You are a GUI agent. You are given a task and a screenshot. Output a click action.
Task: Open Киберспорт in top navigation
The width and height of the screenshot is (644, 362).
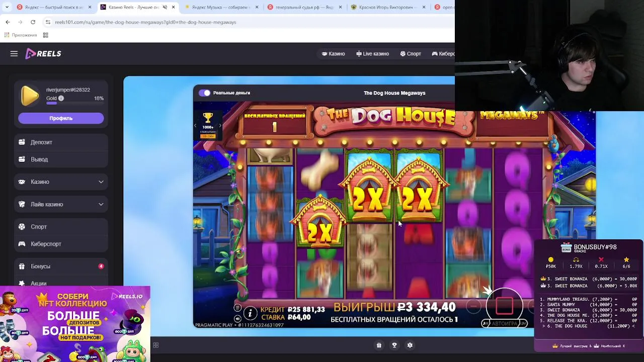tap(443, 54)
